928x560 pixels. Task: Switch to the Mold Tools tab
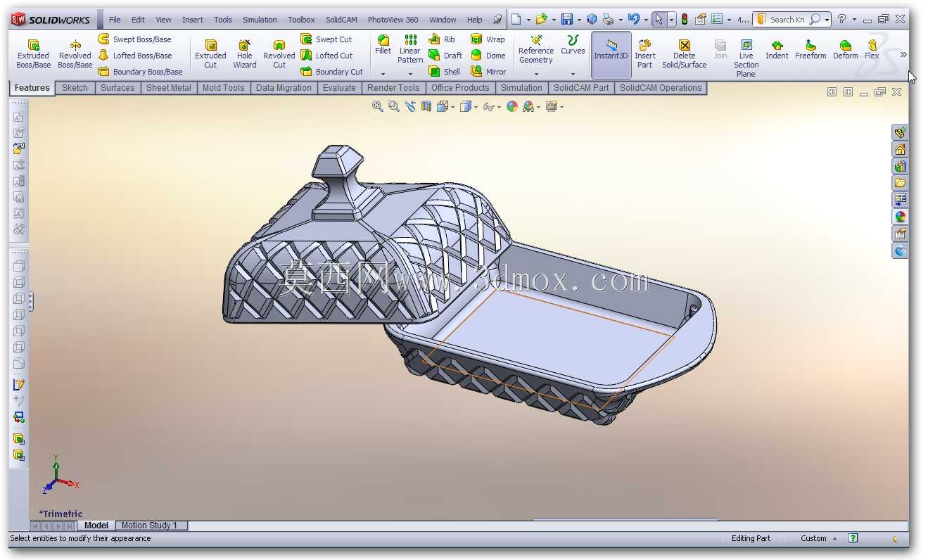pyautogui.click(x=223, y=88)
